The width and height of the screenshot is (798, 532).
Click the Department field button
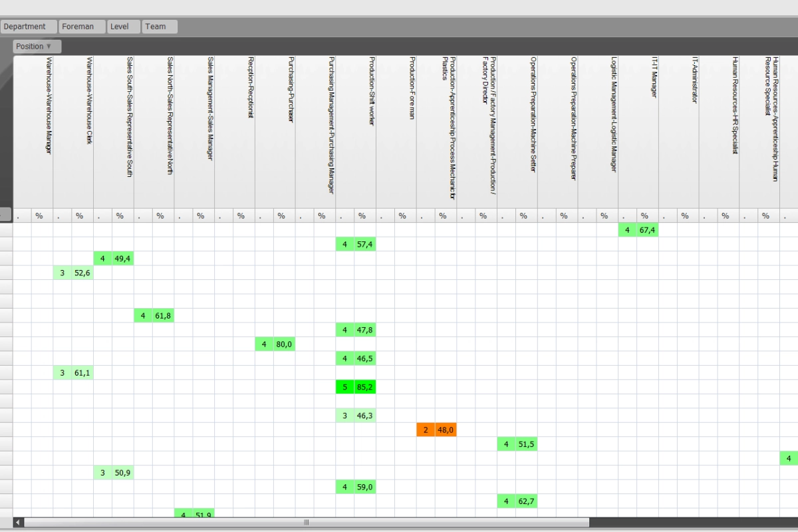tap(28, 26)
